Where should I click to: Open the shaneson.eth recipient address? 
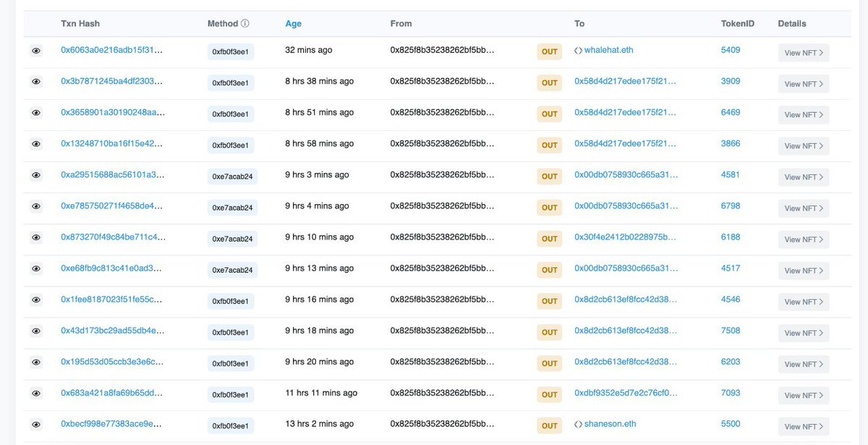(610, 424)
